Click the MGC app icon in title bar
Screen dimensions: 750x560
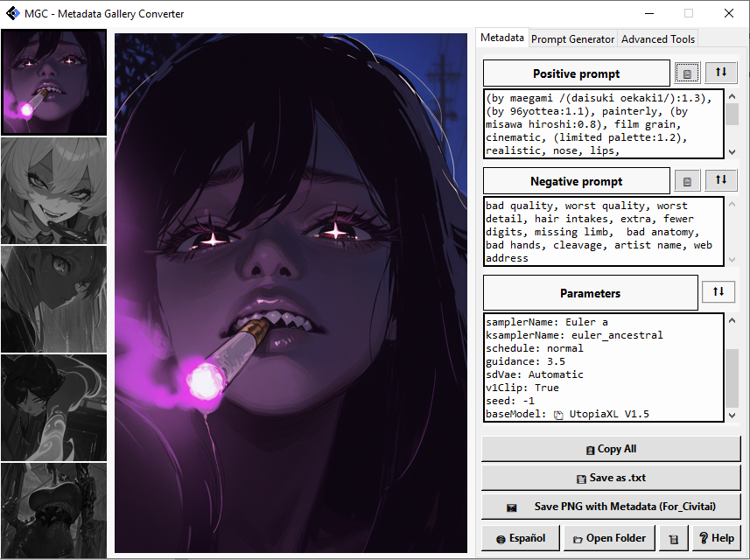pos(13,13)
